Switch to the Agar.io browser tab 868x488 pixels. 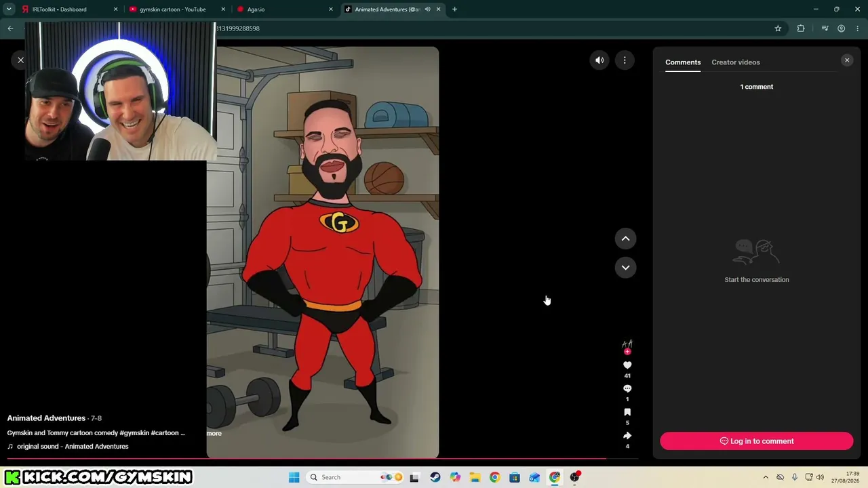point(285,9)
